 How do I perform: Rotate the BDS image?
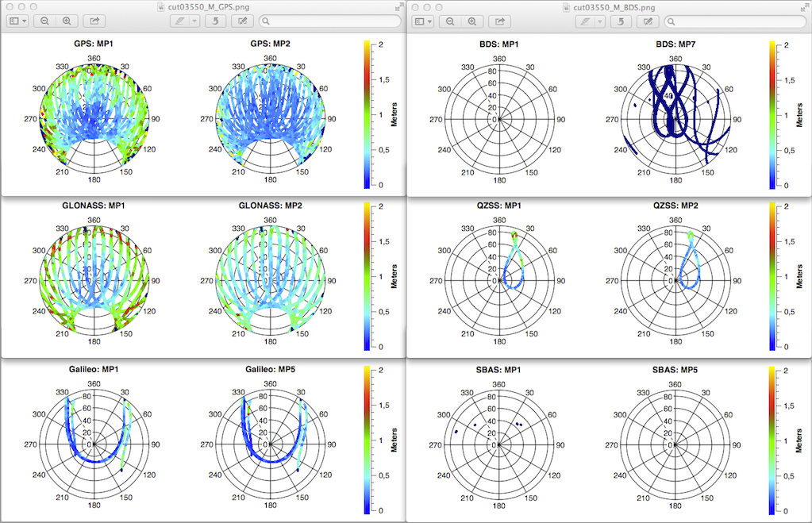click(621, 21)
